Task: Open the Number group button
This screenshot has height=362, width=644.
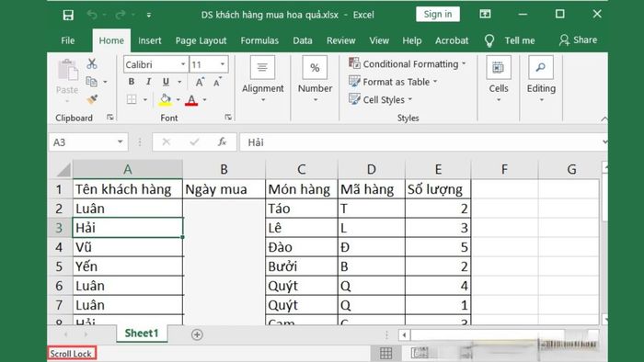Action: click(315, 79)
